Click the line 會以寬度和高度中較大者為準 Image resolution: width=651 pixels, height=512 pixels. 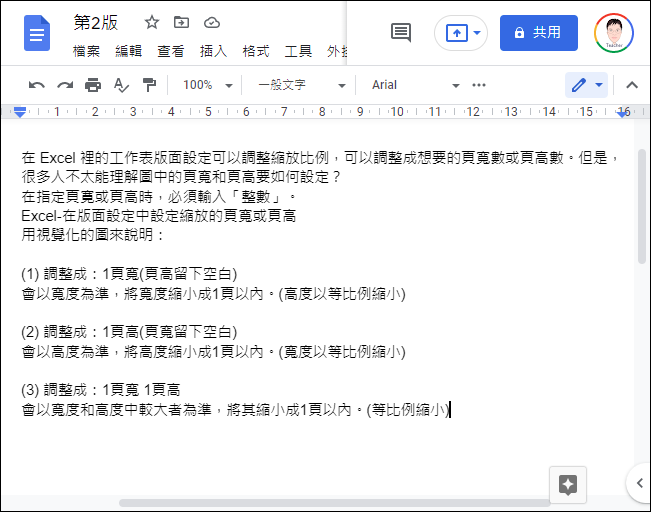click(236, 410)
